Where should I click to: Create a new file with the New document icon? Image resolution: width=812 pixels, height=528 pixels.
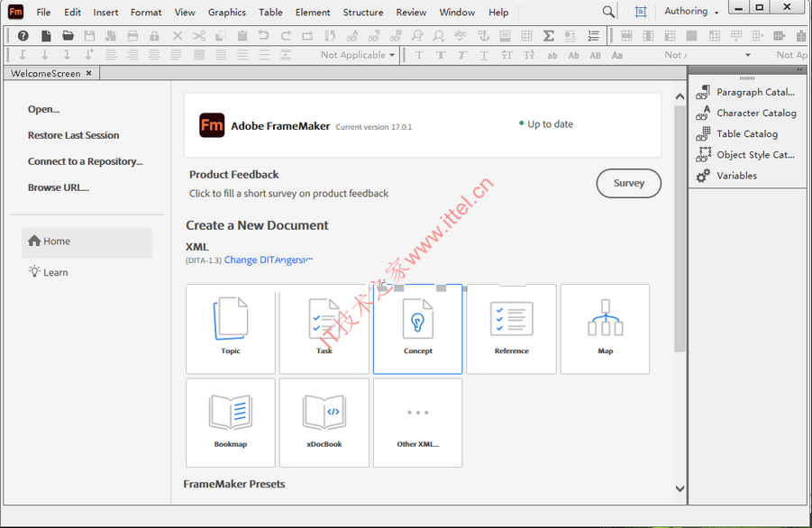pos(46,36)
